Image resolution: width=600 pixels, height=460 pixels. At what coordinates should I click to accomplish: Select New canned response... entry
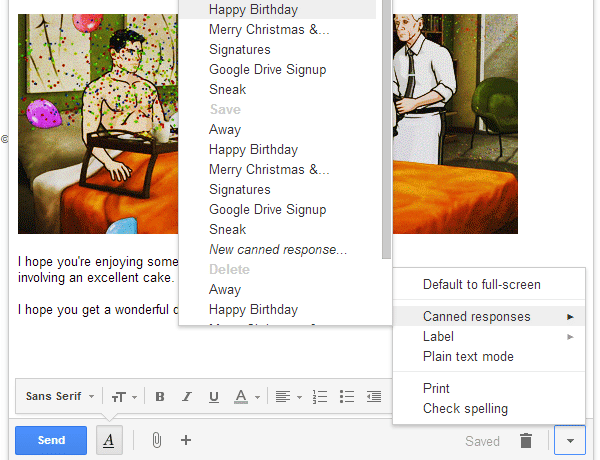coord(278,249)
